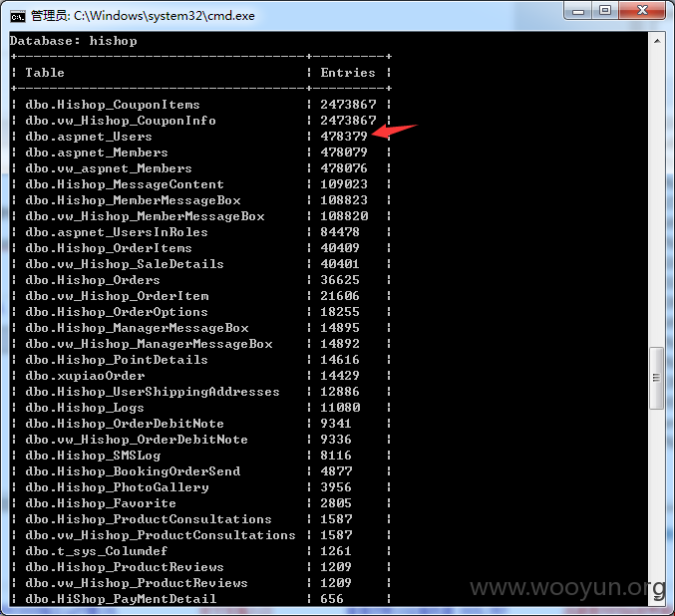Select dbo.aspnet_Users table name
Image resolution: width=675 pixels, height=616 pixels.
point(89,137)
